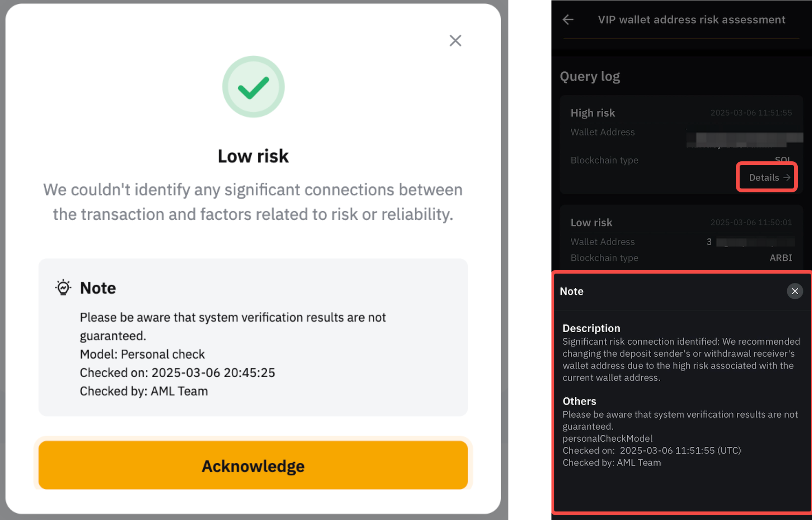Click the VIP wallet address risk assessment title

pos(691,19)
